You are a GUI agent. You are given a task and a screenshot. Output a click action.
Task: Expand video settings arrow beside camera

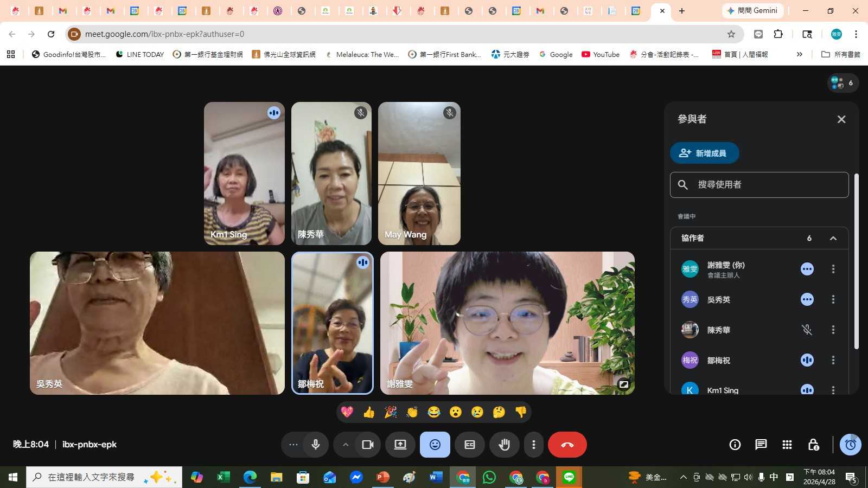345,445
